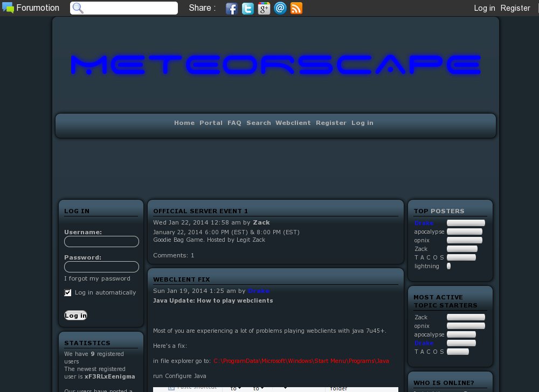Screen dimensions: 539x392
Task: Click the I forgot my password link
Action: tap(97, 278)
